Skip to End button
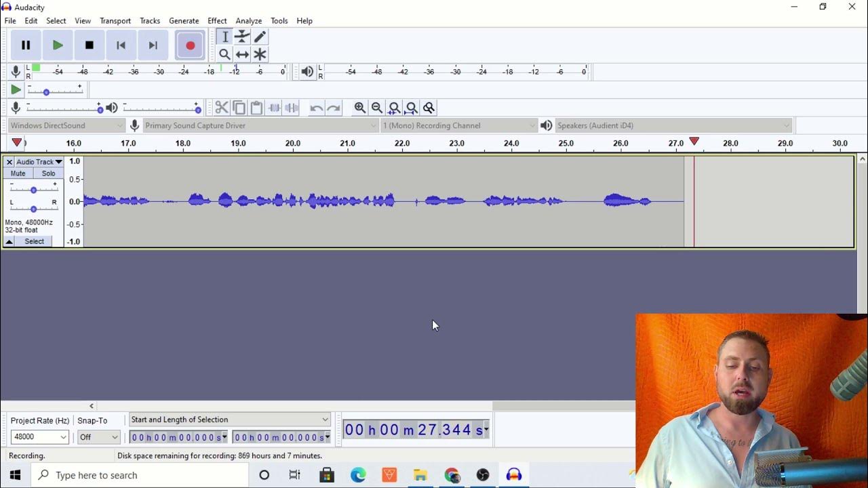 click(x=153, y=45)
